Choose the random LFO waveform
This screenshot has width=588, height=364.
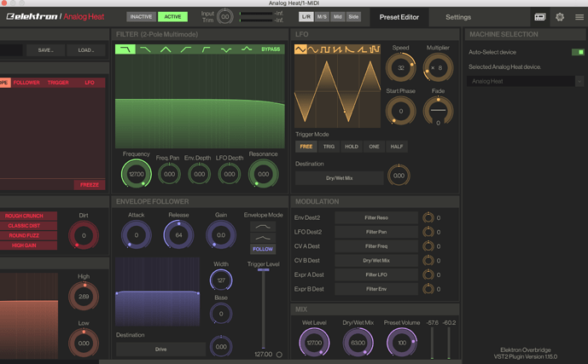(375, 49)
